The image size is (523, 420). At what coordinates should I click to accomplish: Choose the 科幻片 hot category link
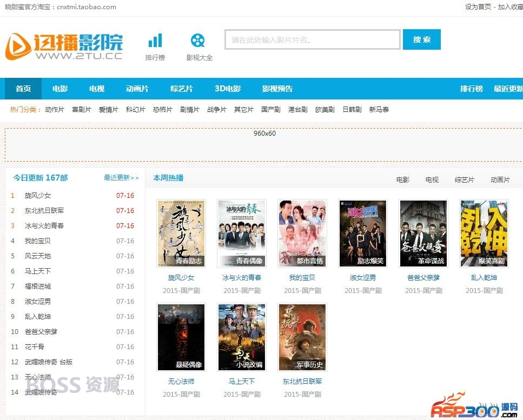[x=135, y=109]
